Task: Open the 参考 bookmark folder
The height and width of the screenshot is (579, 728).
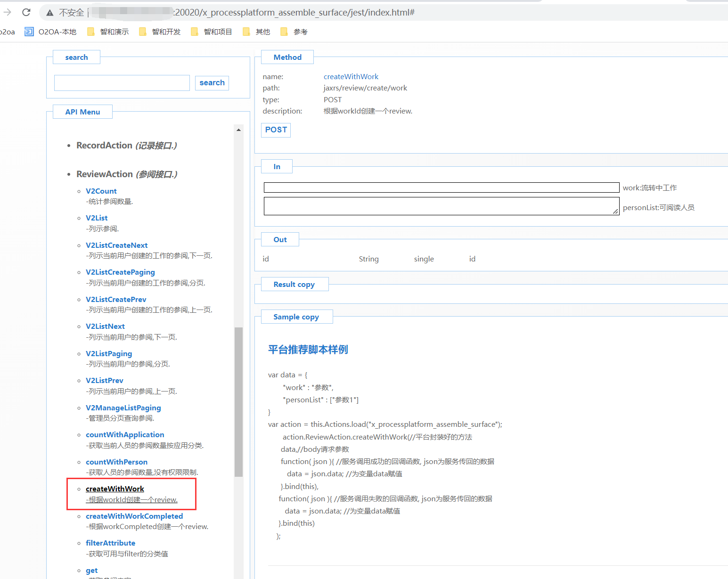Action: (294, 32)
